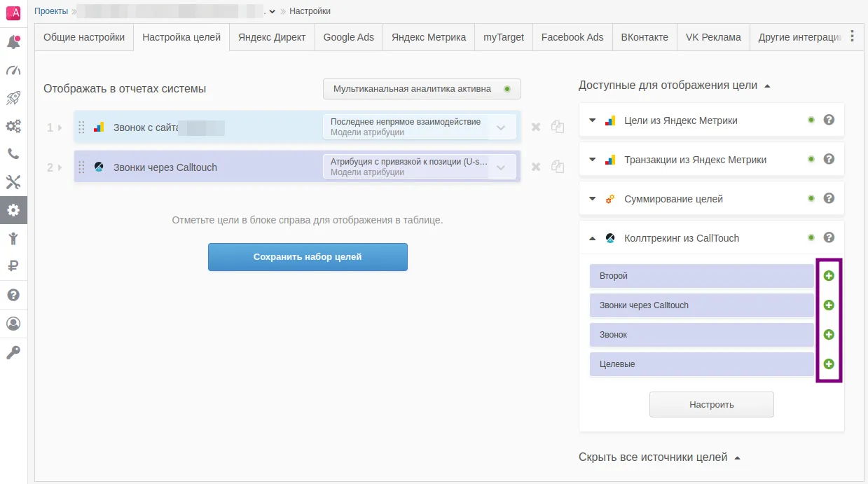This screenshot has width=868, height=484.
Task: Toggle 'Мультиканальная аналитика активна' button
Action: point(422,89)
